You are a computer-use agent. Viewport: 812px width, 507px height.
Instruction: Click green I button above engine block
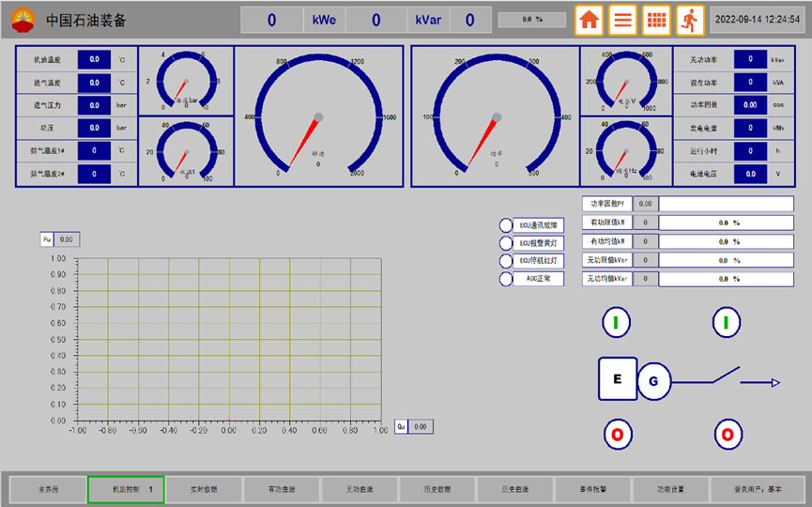coord(616,323)
